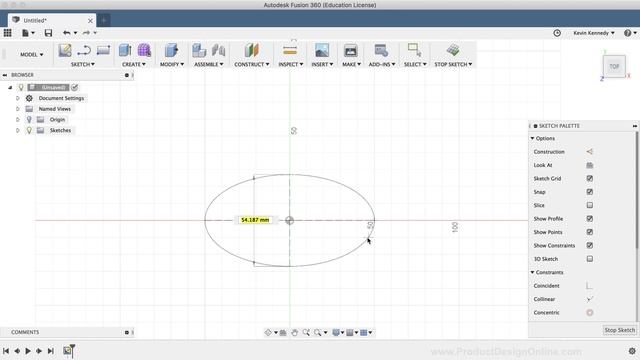Click the Stop Sketch toolbar icon
The width and height of the screenshot is (640, 360).
(453, 50)
